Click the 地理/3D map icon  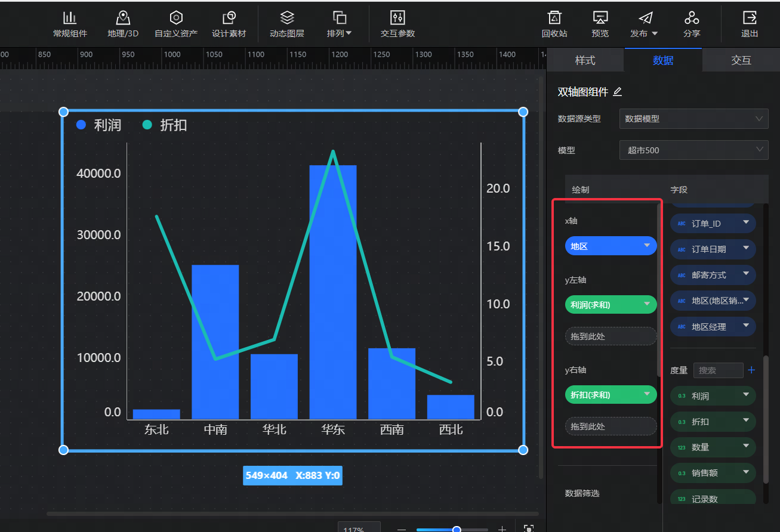point(123,18)
